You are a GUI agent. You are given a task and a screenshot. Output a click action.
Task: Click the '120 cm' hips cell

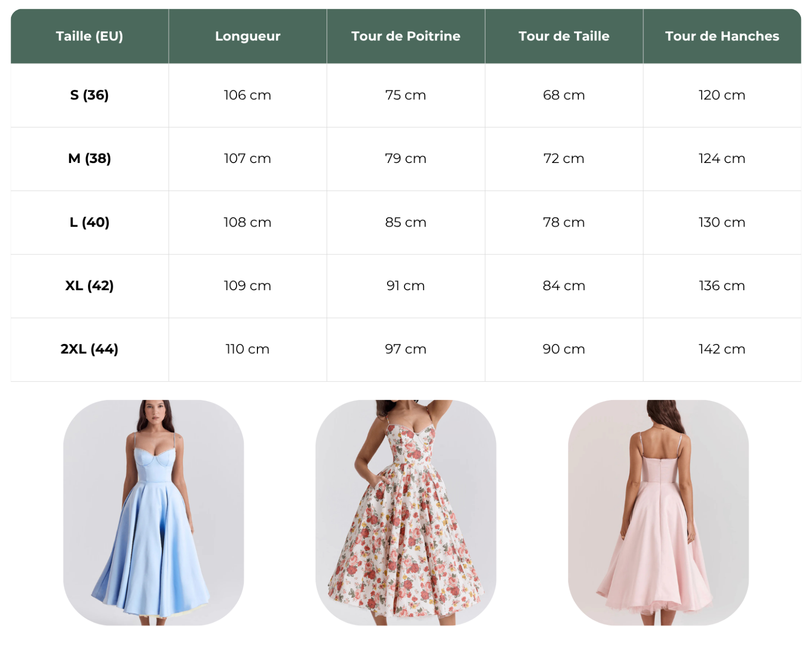click(x=722, y=95)
